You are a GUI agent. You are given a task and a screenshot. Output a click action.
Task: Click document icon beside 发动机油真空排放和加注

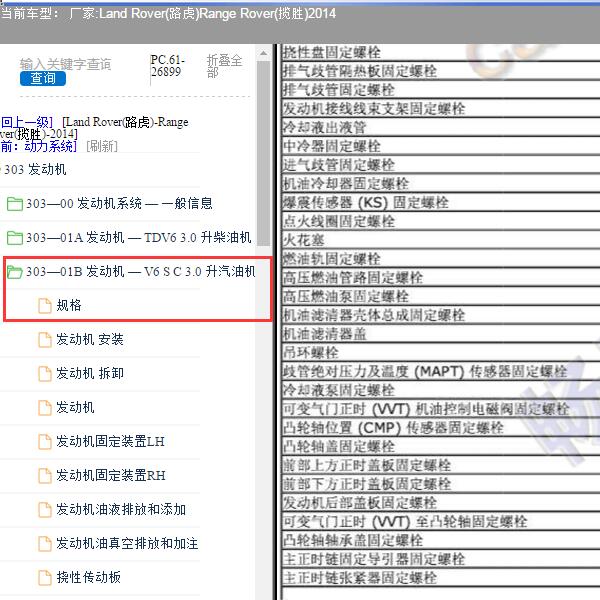click(44, 544)
